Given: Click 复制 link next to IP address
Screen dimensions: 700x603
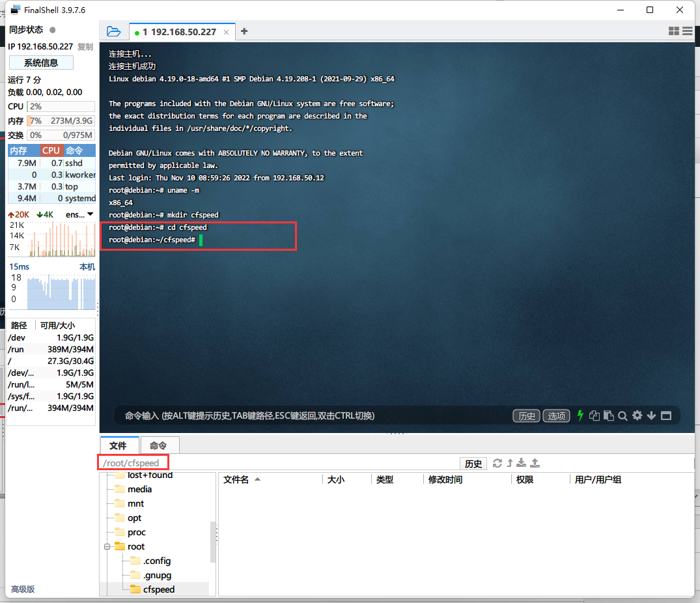Looking at the screenshot, I should click(85, 47).
